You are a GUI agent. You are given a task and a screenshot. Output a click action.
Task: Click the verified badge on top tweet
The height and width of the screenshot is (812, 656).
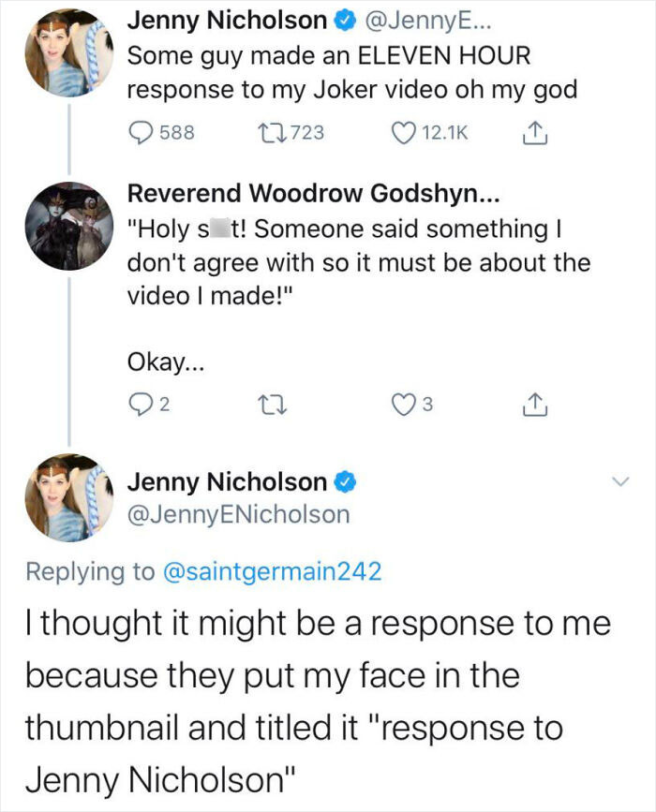[345, 20]
